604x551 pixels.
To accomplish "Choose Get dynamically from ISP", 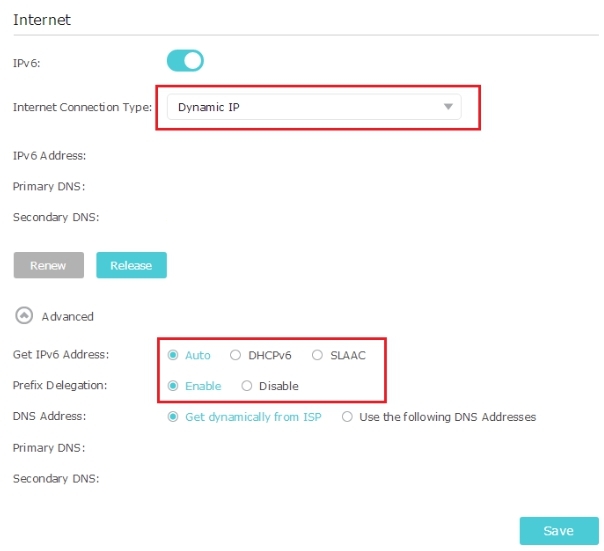I will [173, 417].
